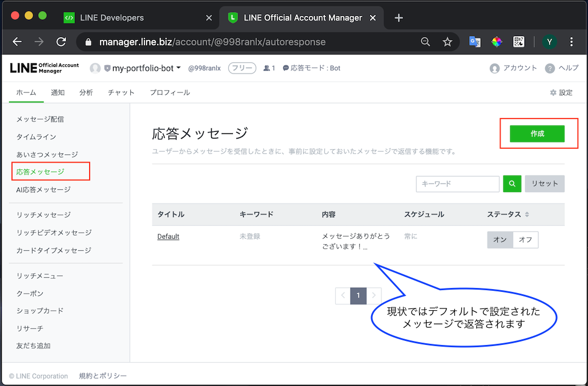588x386 pixels.
Task: Open メッセージ配信 in the sidebar
Action: point(40,119)
